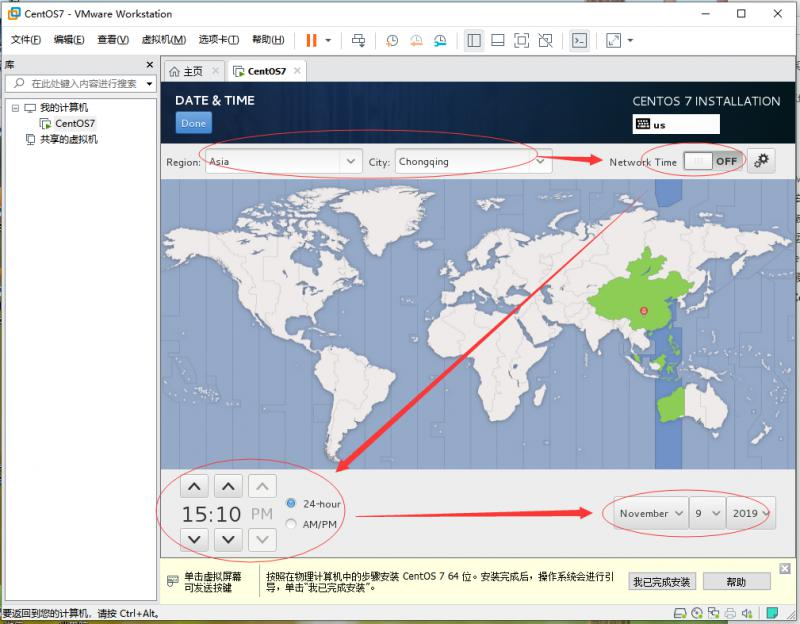Screen dimensions: 800x624
Task: Close the installation hint bar
Action: coord(785,568)
